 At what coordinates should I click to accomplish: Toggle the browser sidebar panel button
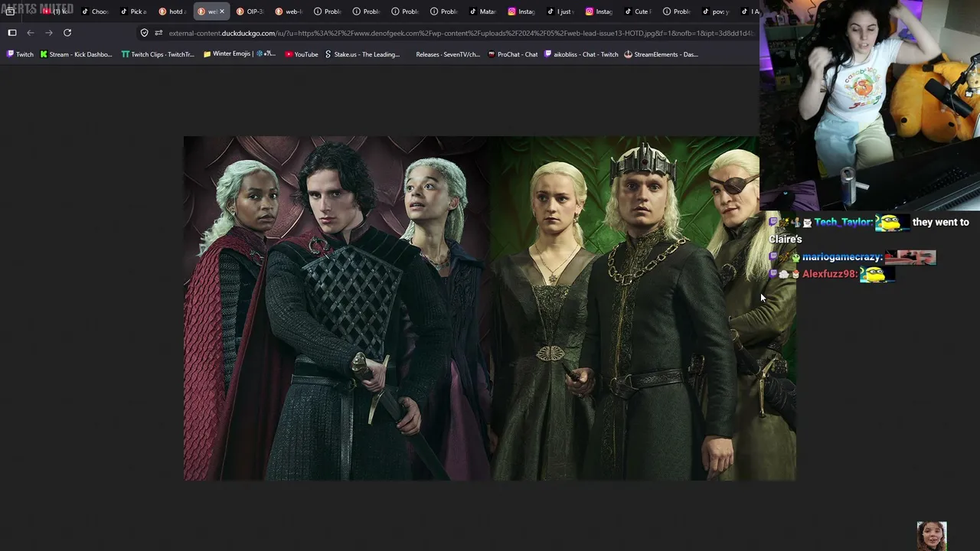coord(12,33)
